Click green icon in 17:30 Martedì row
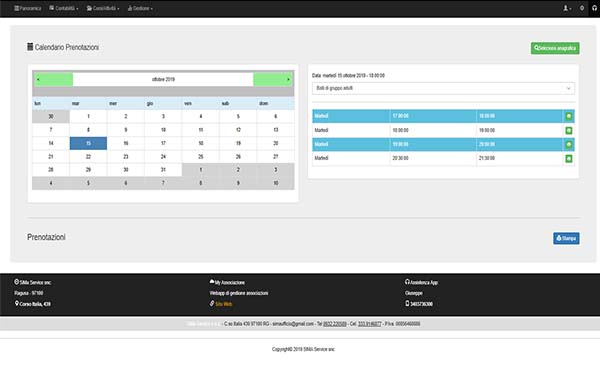This screenshot has width=600, height=376. click(x=569, y=116)
